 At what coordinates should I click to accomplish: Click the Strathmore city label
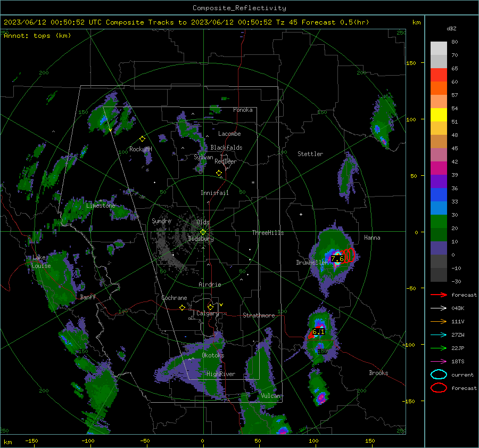[x=259, y=315]
